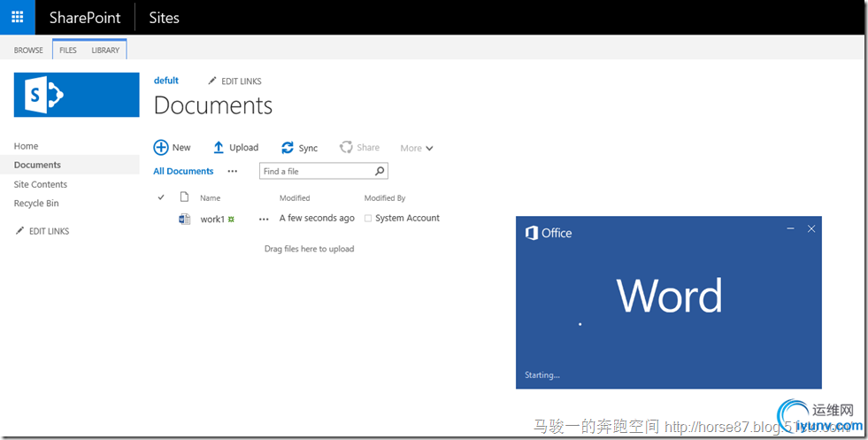868x440 pixels.
Task: Expand the More dropdown menu
Action: click(416, 148)
